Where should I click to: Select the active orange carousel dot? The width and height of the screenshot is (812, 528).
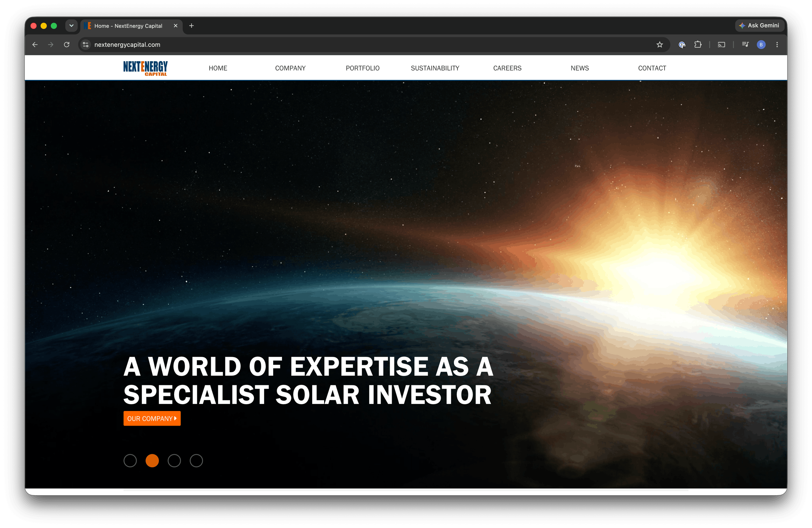tap(152, 461)
